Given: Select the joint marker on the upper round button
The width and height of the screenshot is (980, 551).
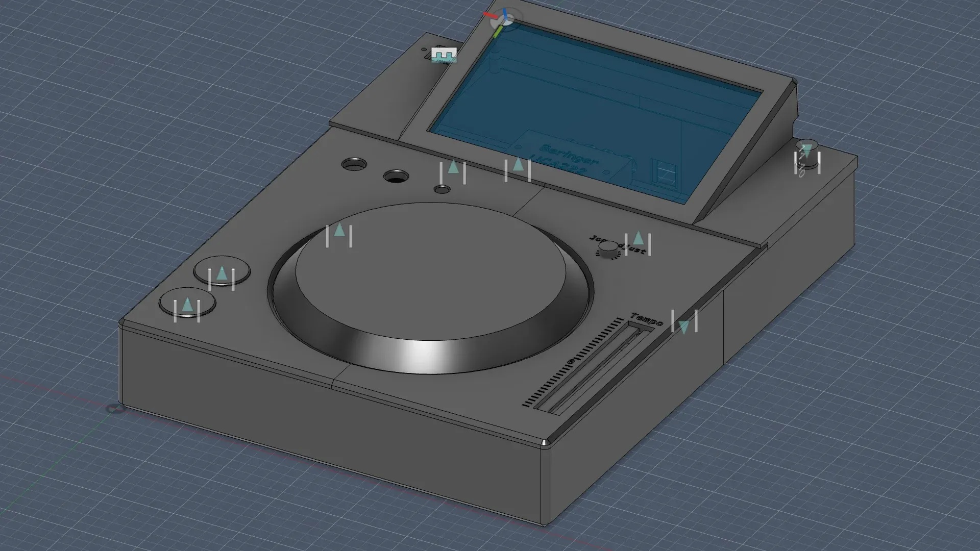Looking at the screenshot, I should tap(222, 279).
